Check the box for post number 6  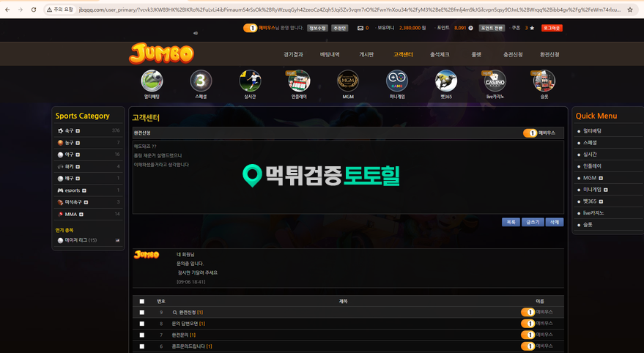tap(141, 346)
